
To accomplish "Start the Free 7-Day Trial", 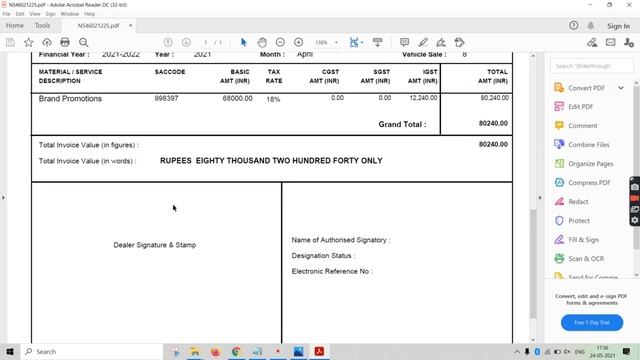I will tap(592, 322).
